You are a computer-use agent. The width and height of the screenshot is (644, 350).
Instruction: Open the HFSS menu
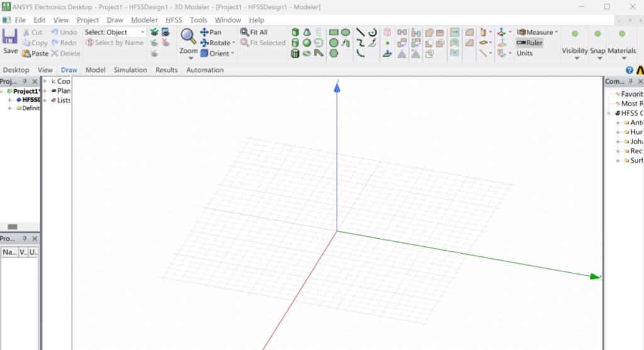(x=174, y=20)
